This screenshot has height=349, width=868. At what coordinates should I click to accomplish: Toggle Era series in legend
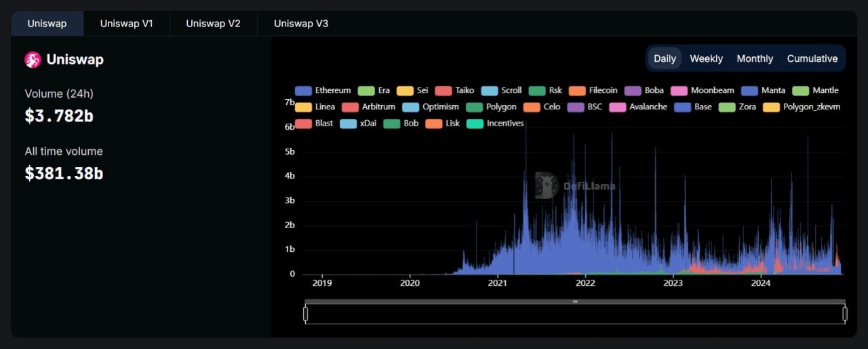[x=374, y=90]
